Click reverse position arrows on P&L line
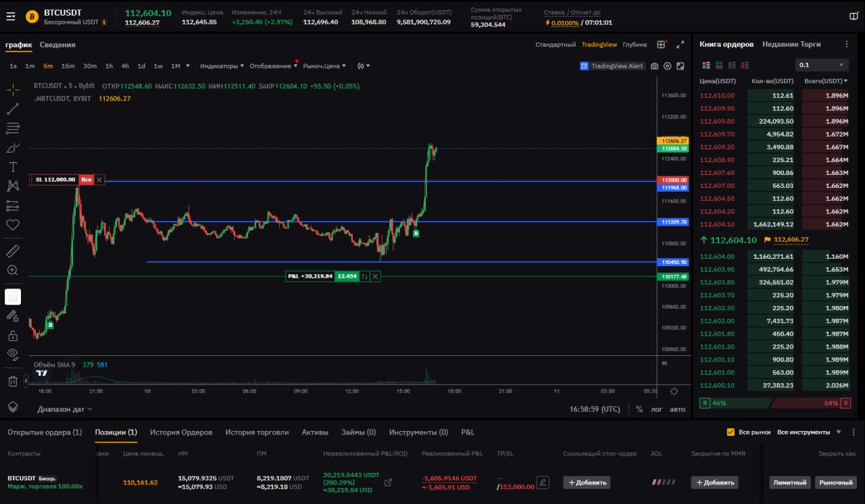Viewport: 865px width, 504px height. point(364,276)
